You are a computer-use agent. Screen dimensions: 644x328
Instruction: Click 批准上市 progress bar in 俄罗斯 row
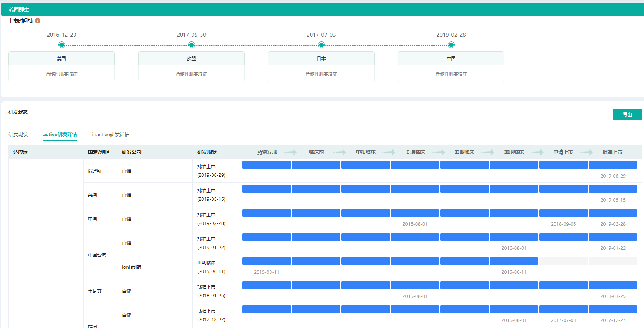click(613, 165)
